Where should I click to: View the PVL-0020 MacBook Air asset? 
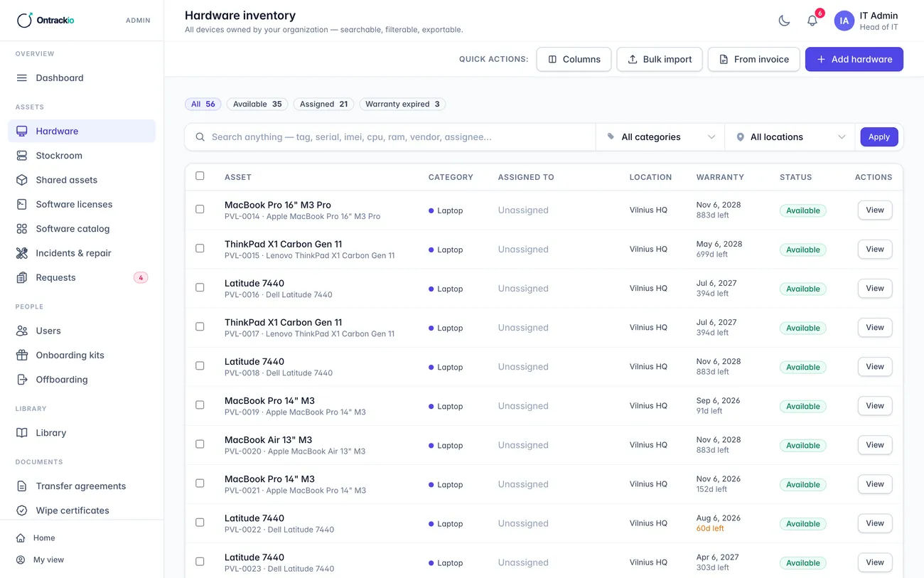[x=875, y=444]
